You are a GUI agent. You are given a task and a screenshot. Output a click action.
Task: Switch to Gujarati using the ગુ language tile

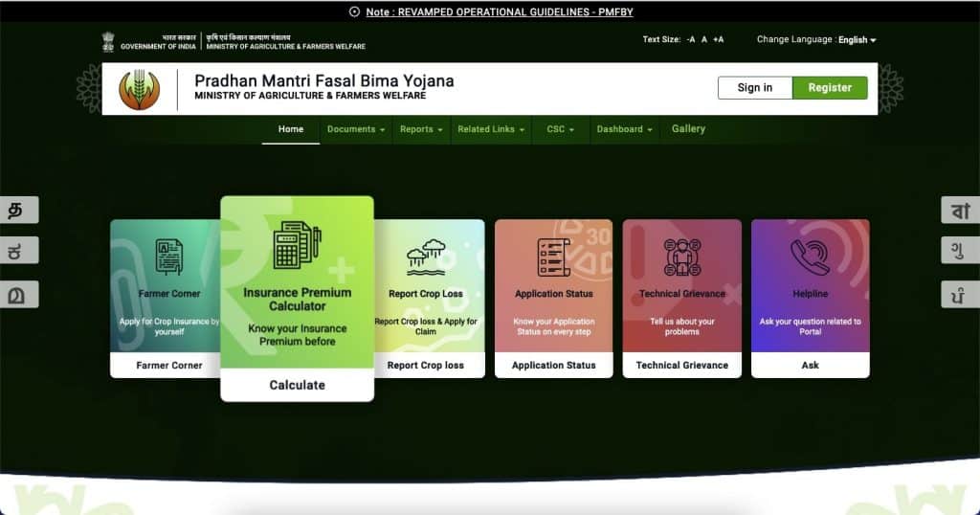click(x=961, y=251)
